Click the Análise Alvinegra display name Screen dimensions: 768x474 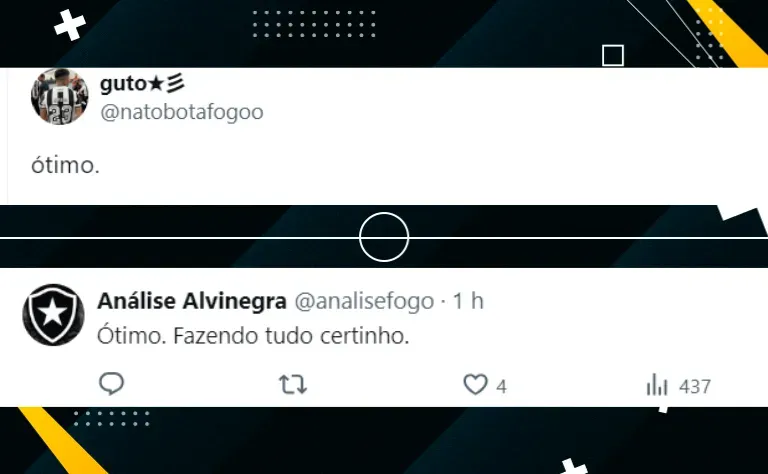click(x=192, y=301)
